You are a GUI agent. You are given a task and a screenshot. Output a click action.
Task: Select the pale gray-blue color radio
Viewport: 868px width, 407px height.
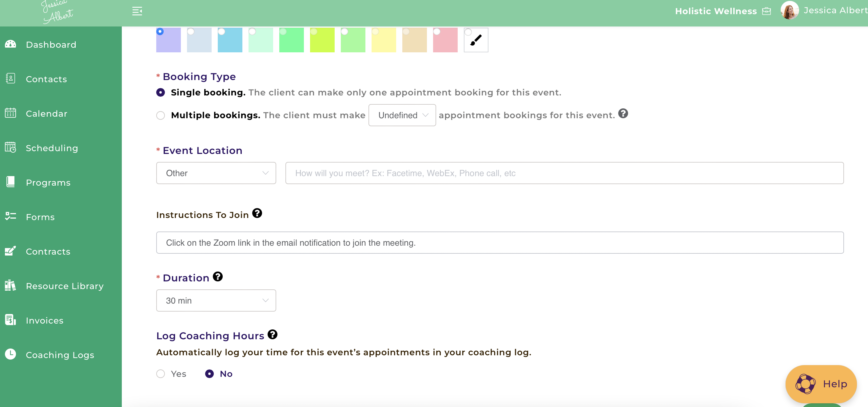tap(191, 31)
